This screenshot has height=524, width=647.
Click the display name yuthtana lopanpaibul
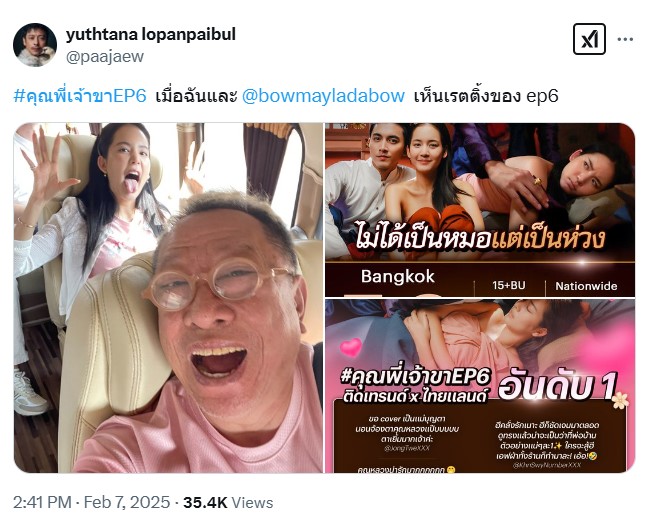click(151, 34)
